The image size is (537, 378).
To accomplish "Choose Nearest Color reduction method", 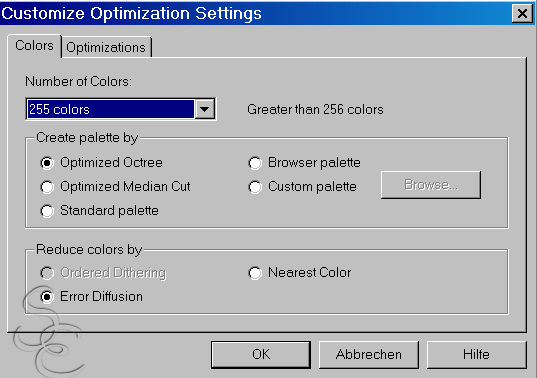I will click(x=255, y=273).
